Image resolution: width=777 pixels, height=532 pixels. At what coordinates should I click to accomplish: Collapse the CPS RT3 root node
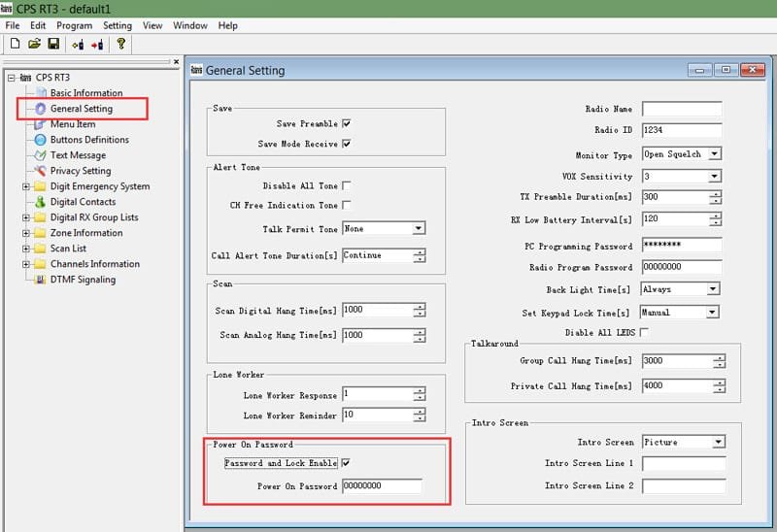point(12,78)
